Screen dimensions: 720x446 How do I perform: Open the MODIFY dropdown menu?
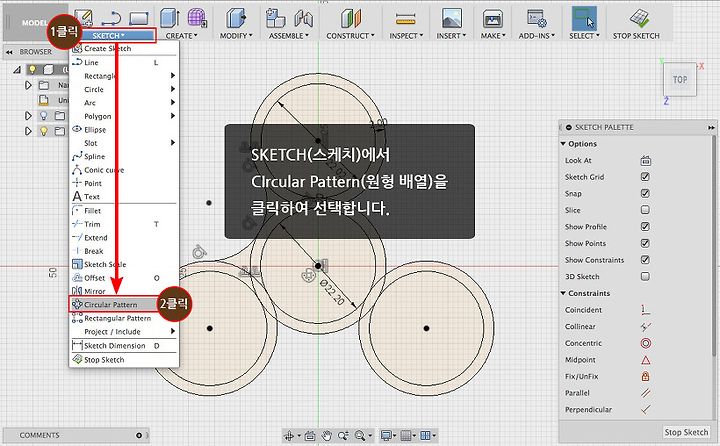coord(236,35)
